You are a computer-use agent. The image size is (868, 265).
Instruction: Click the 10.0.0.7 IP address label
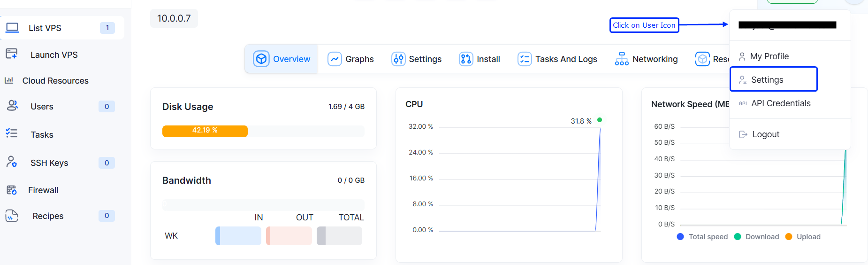coord(174,18)
